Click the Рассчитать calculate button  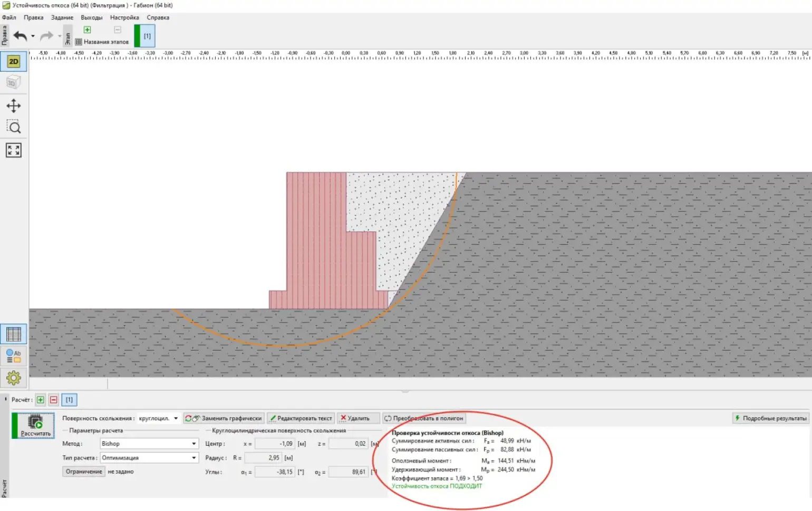(x=35, y=426)
